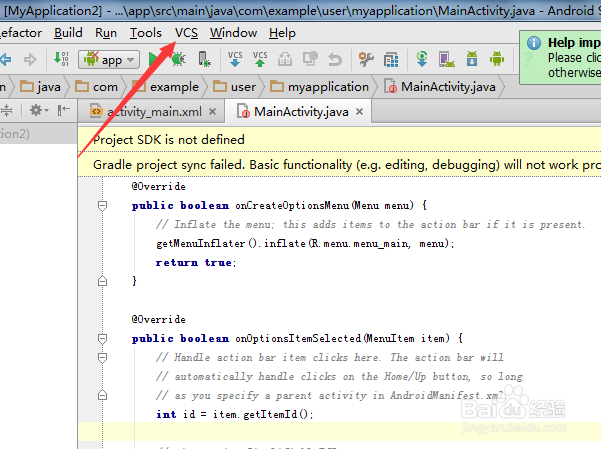This screenshot has width=601, height=449.
Task: Select the user breadcrumb folder
Action: coord(234,87)
